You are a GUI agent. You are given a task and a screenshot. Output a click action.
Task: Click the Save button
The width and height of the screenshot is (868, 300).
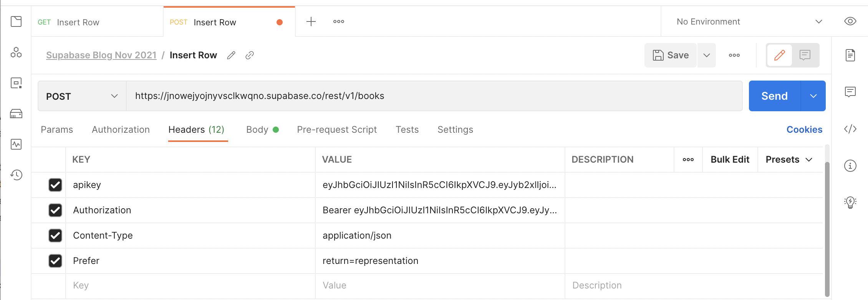pyautogui.click(x=671, y=55)
